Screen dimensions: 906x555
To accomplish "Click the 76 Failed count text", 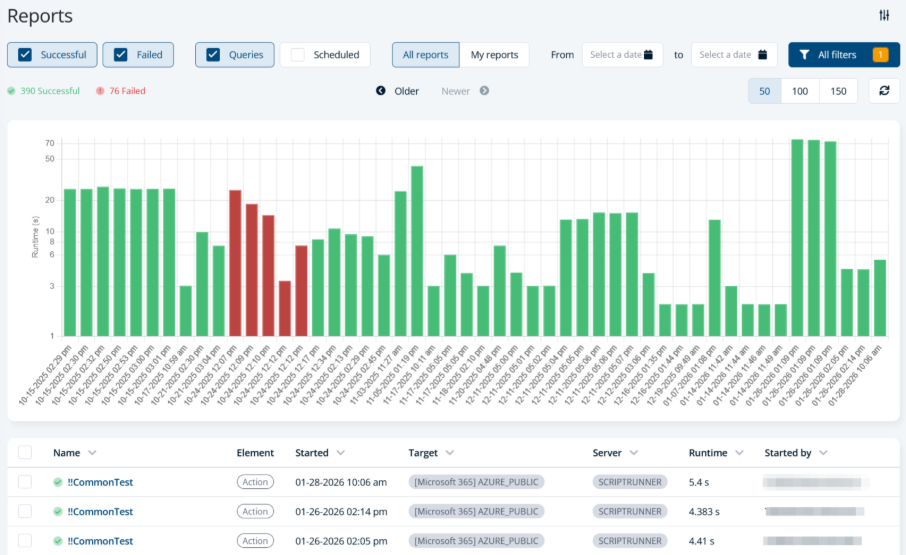I will [127, 91].
